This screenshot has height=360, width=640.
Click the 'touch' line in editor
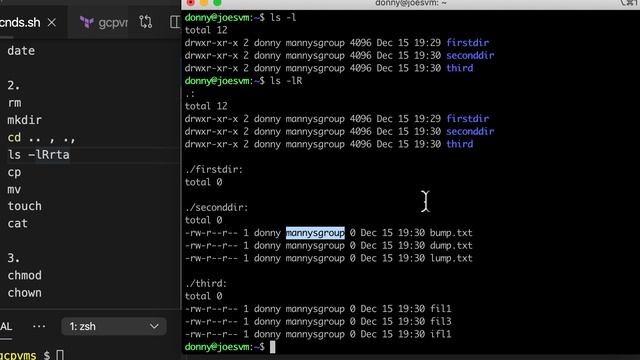tap(24, 206)
